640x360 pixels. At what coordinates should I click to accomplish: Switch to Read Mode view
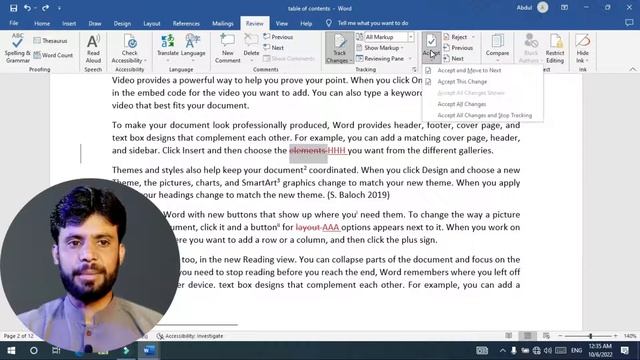coord(509,336)
